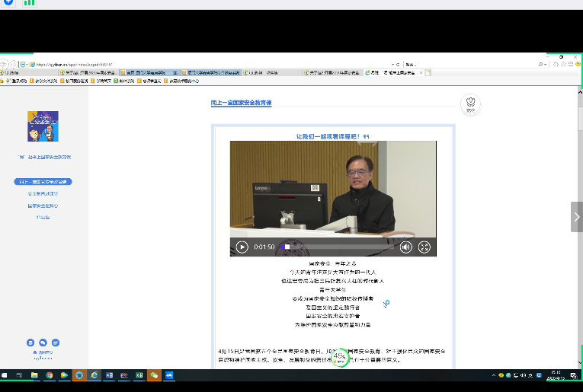Mute the video using the speaker icon
583x392 pixels.
pos(406,247)
